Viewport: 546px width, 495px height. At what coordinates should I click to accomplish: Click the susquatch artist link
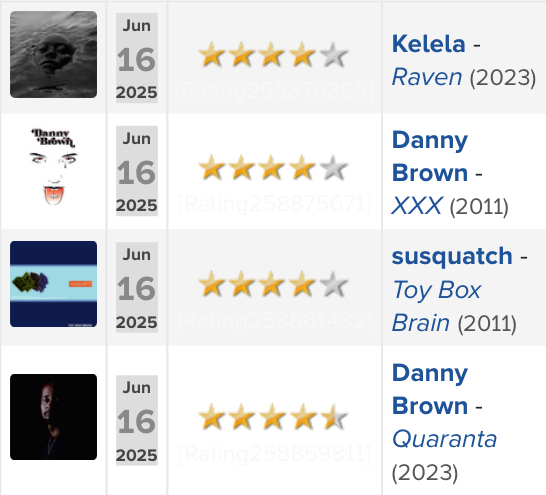click(452, 256)
